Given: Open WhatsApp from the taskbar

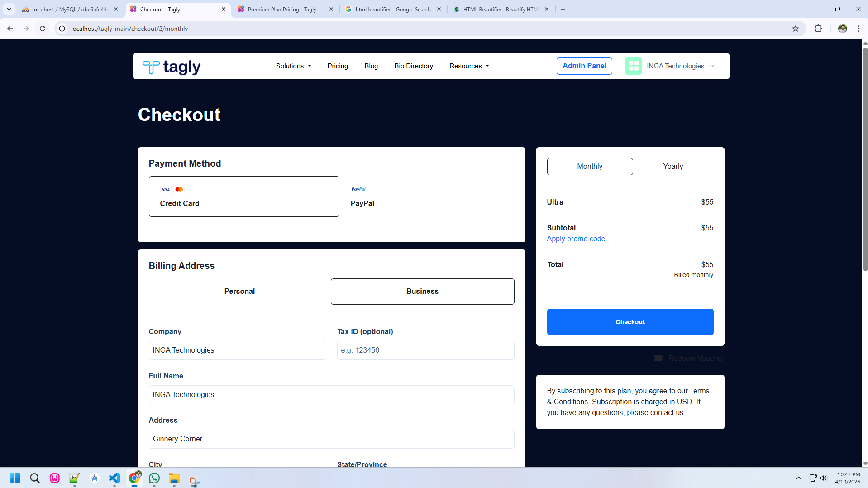Looking at the screenshot, I should (x=154, y=478).
